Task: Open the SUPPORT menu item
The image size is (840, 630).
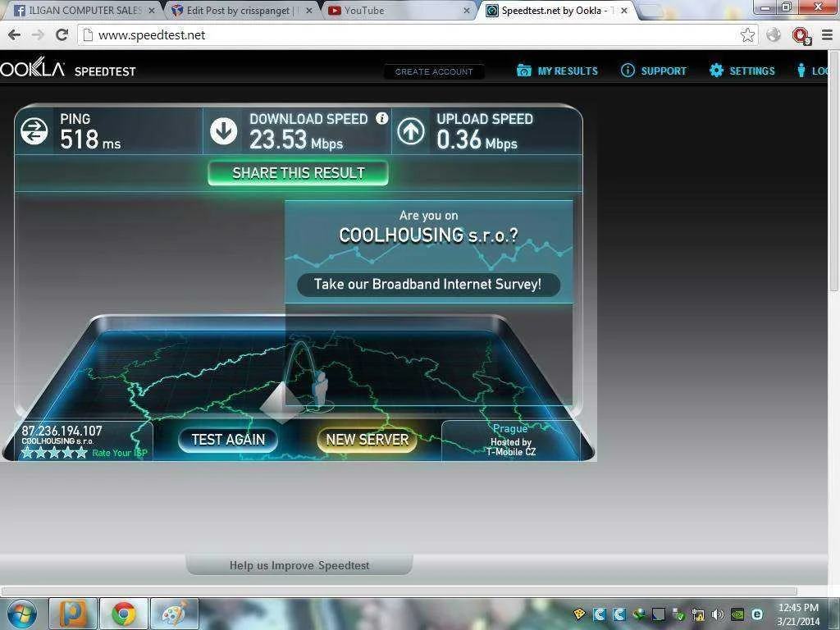Action: [x=654, y=71]
